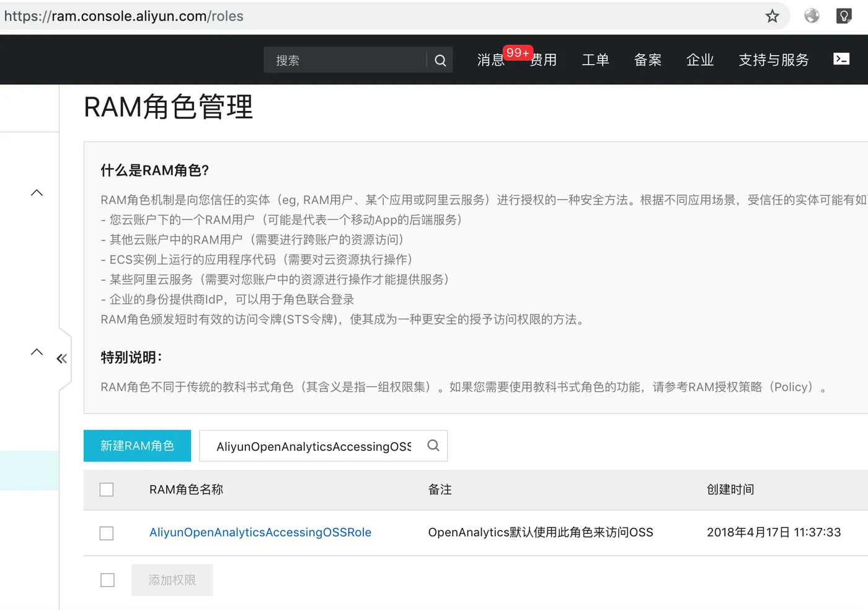Click the RAM角色名称 column header

[x=186, y=490]
